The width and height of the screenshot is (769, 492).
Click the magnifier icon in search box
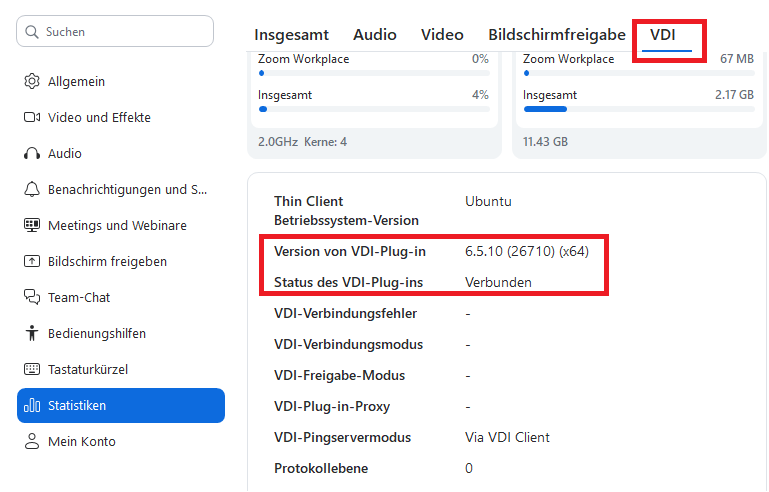(34, 32)
